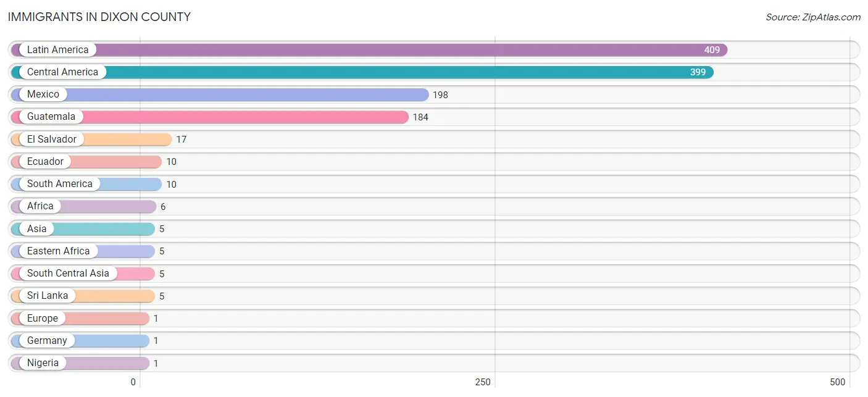Select the Africa bar label
The height and width of the screenshot is (397, 868).
(x=40, y=206)
